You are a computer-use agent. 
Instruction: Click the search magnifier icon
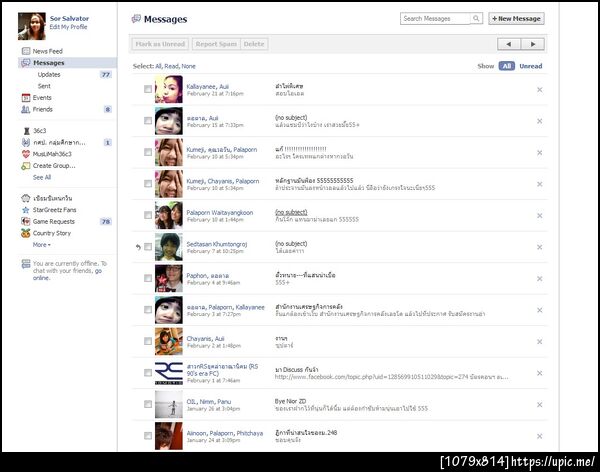click(x=476, y=18)
